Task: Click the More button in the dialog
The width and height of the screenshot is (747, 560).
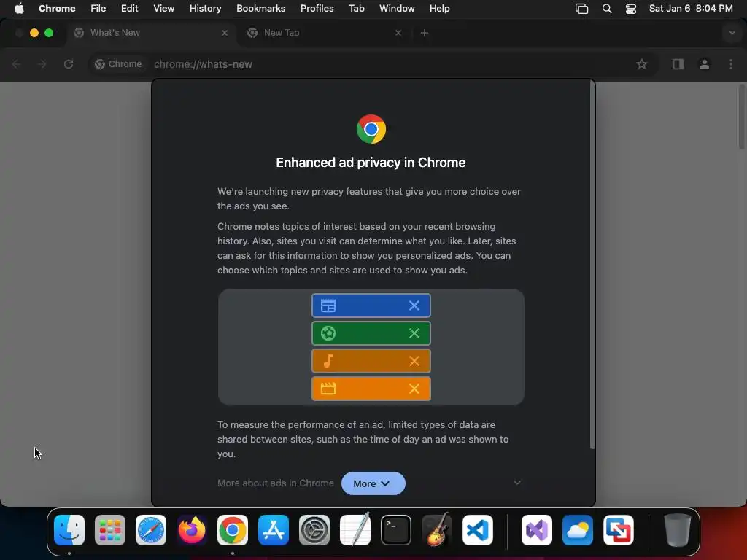Action: point(373,483)
